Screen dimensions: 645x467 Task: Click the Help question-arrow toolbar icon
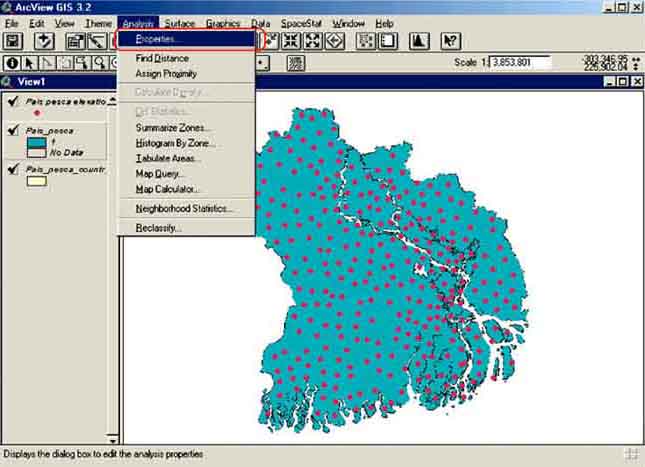click(450, 42)
